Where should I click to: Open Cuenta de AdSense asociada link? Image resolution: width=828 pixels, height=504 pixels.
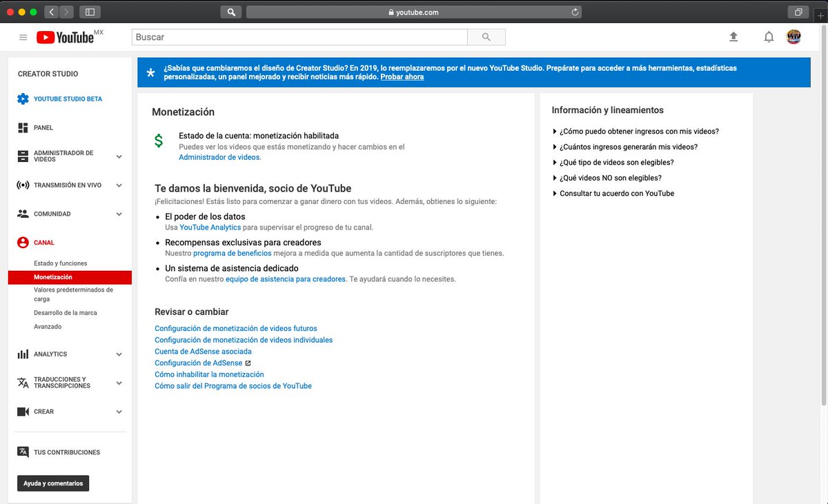[x=203, y=352]
